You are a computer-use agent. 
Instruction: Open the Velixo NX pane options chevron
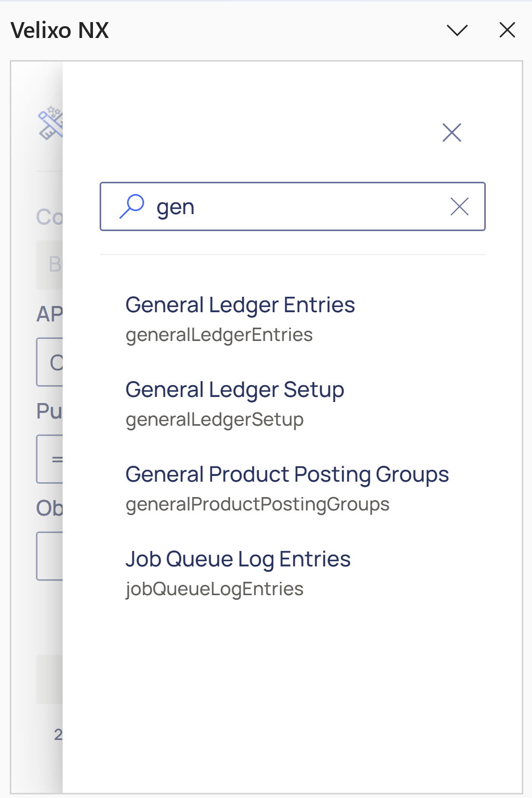click(x=457, y=30)
